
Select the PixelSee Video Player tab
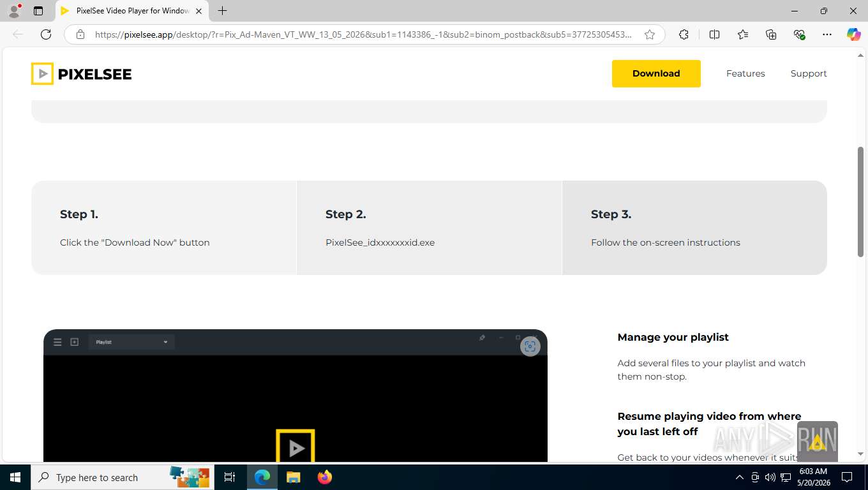131,11
